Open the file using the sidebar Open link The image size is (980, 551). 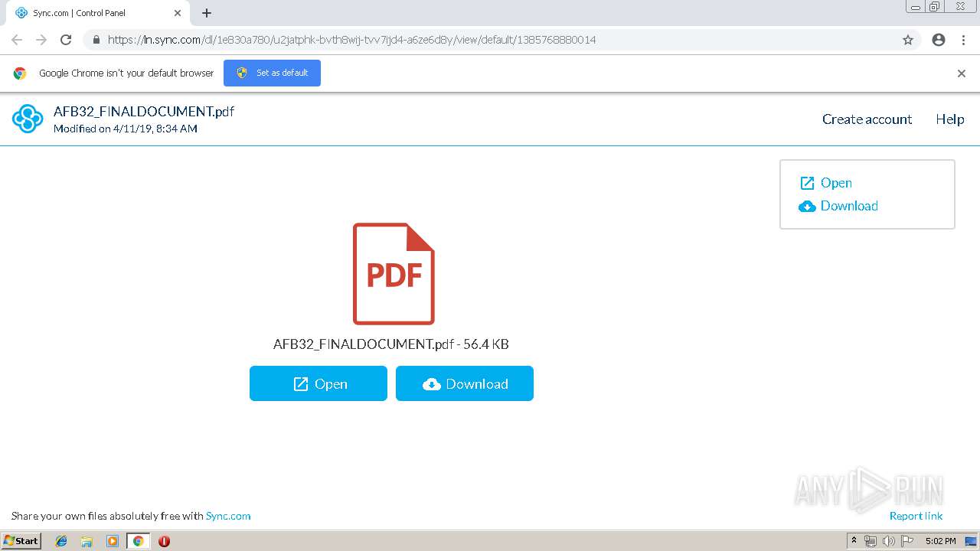[x=826, y=183]
